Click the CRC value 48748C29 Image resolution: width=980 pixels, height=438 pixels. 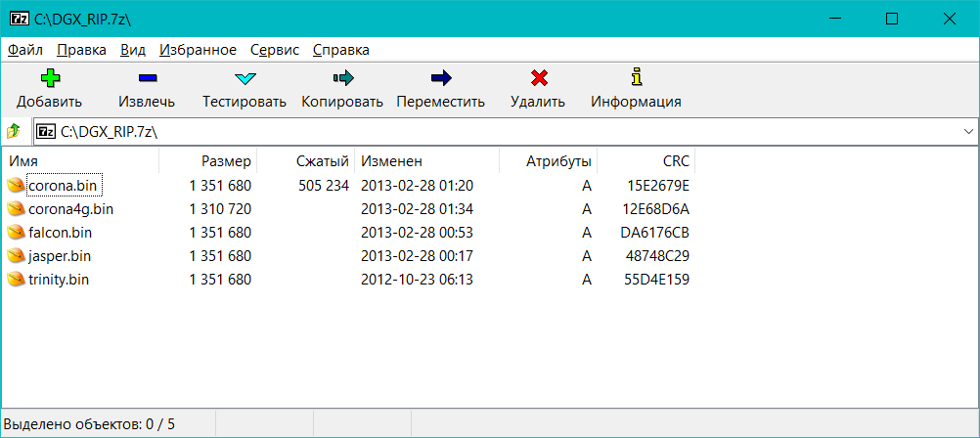coord(657,256)
